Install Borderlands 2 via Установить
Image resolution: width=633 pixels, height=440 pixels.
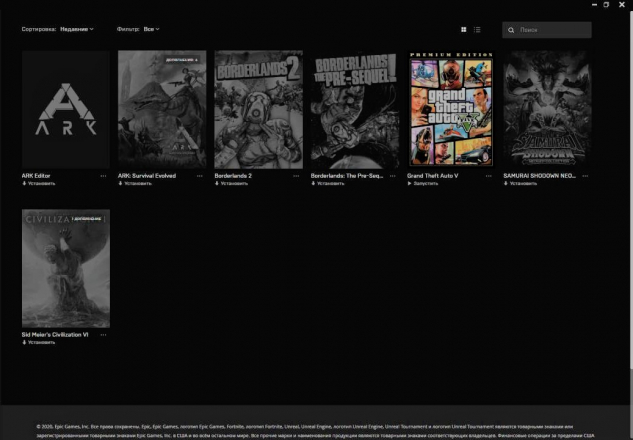click(231, 183)
